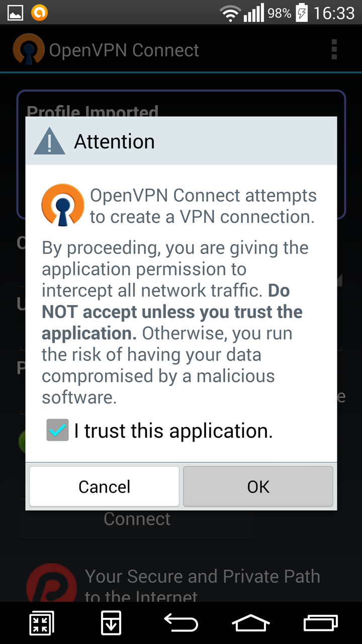Tap the inward-arrows icon in navigation bar
Image resolution: width=362 pixels, height=644 pixels.
[41, 623]
